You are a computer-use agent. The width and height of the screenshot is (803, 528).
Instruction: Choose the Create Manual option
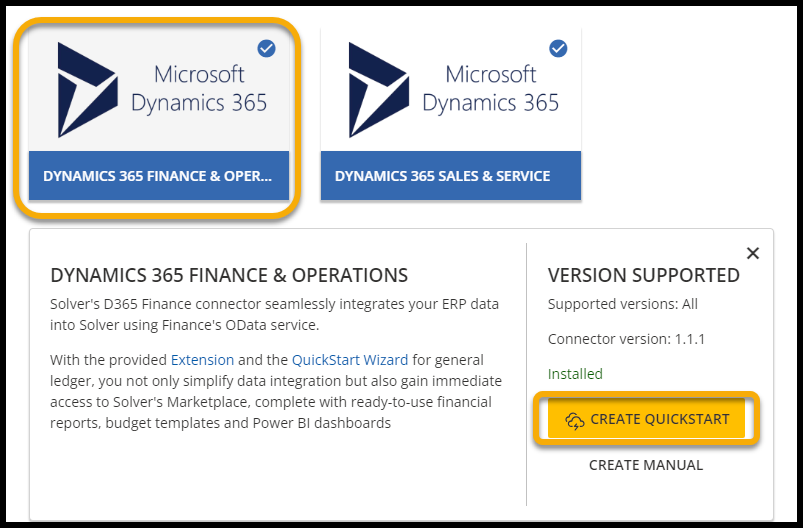pos(645,465)
